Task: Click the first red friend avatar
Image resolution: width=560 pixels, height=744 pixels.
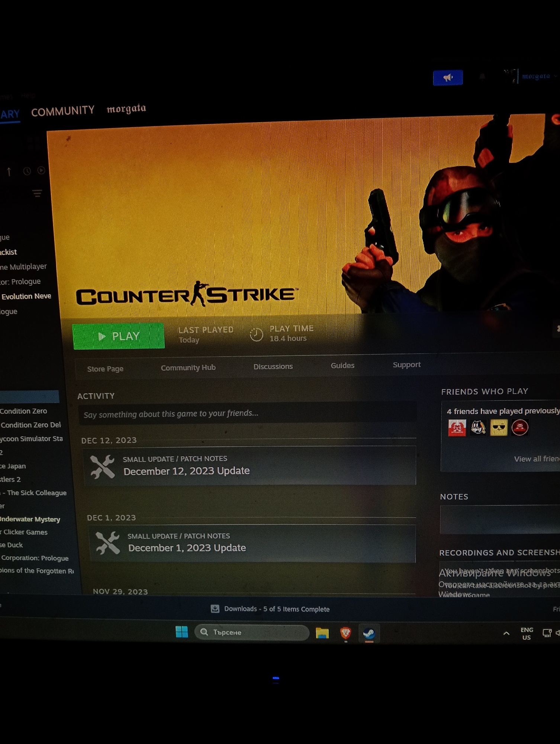Action: coord(457,427)
